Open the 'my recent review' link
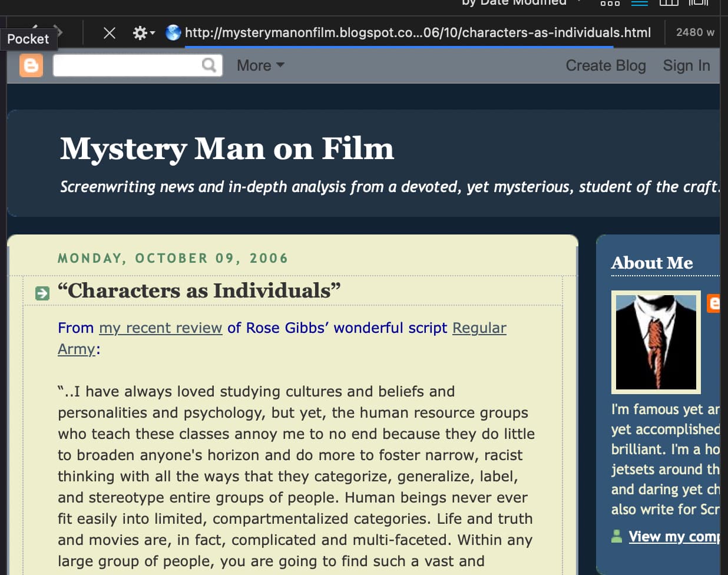This screenshot has height=575, width=728. click(160, 328)
